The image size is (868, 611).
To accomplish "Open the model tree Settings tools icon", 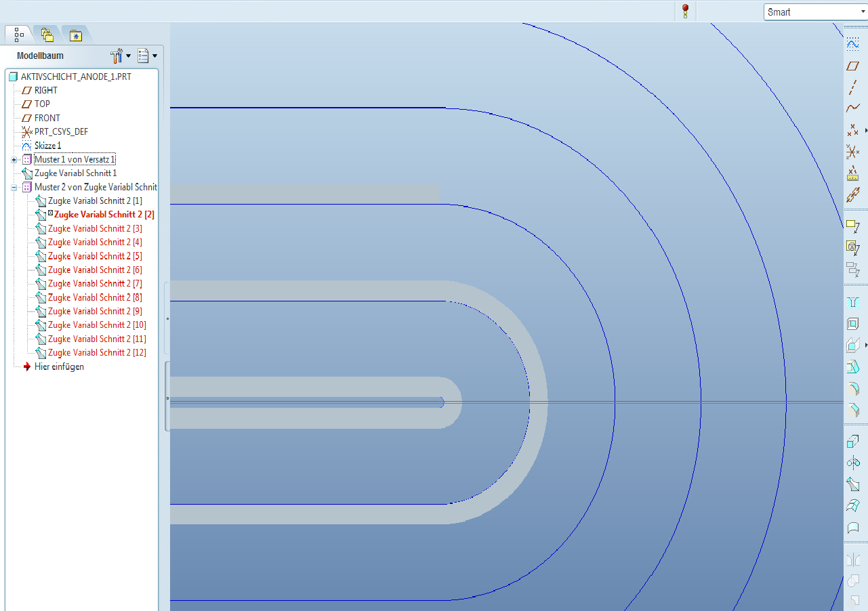I will (116, 56).
